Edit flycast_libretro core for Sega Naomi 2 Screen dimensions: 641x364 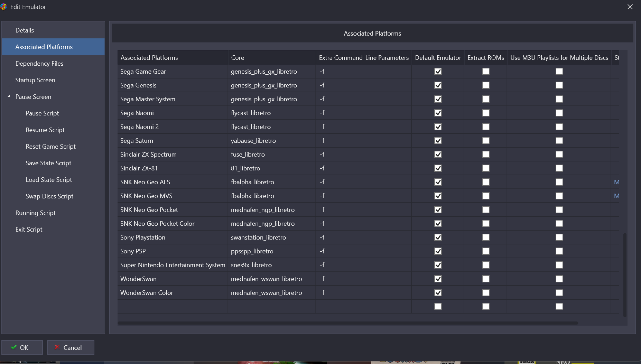point(272,127)
